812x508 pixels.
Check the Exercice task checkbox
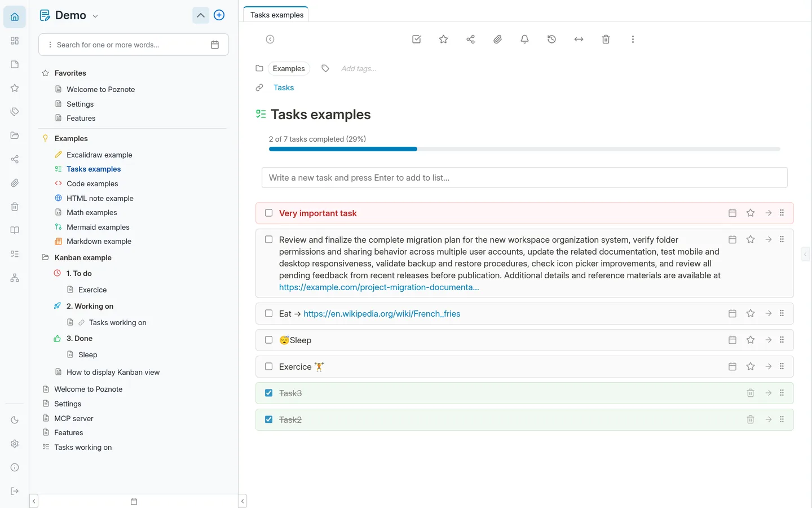(x=269, y=366)
